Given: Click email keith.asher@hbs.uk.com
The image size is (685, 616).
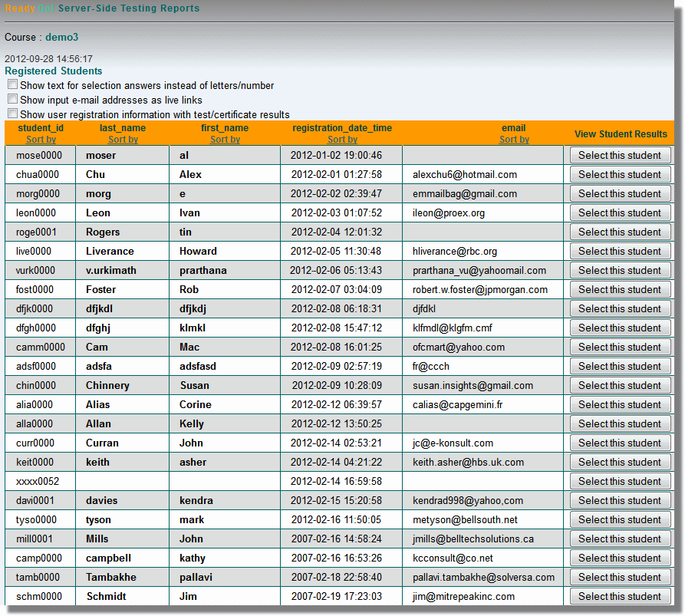Looking at the screenshot, I should pyautogui.click(x=469, y=463).
